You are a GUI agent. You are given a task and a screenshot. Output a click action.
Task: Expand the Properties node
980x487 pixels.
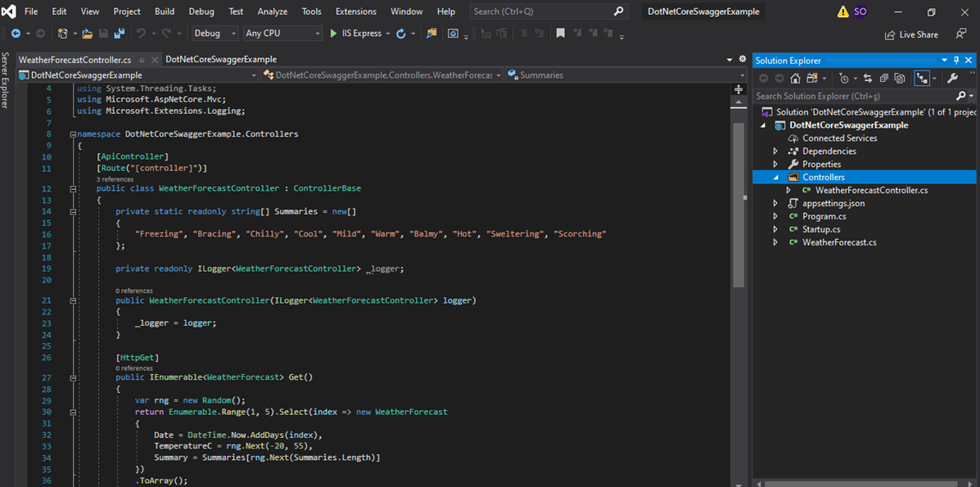[x=775, y=165]
